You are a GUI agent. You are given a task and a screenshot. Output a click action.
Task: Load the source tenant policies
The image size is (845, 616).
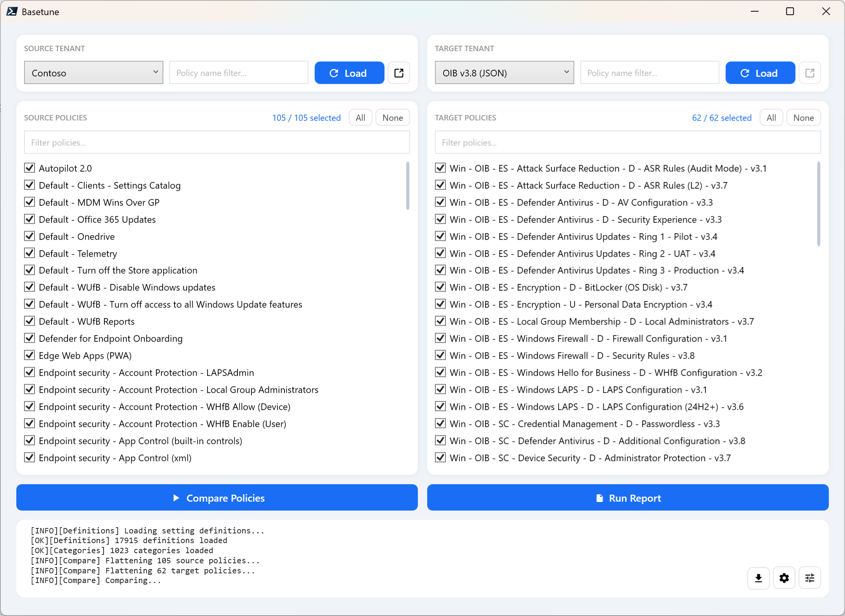click(349, 73)
